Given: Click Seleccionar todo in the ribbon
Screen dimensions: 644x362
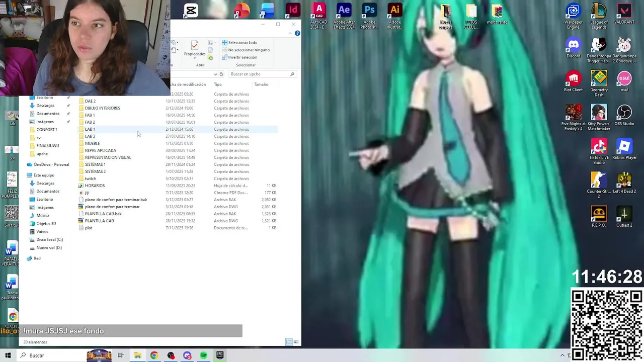Looking at the screenshot, I should 239,43.
